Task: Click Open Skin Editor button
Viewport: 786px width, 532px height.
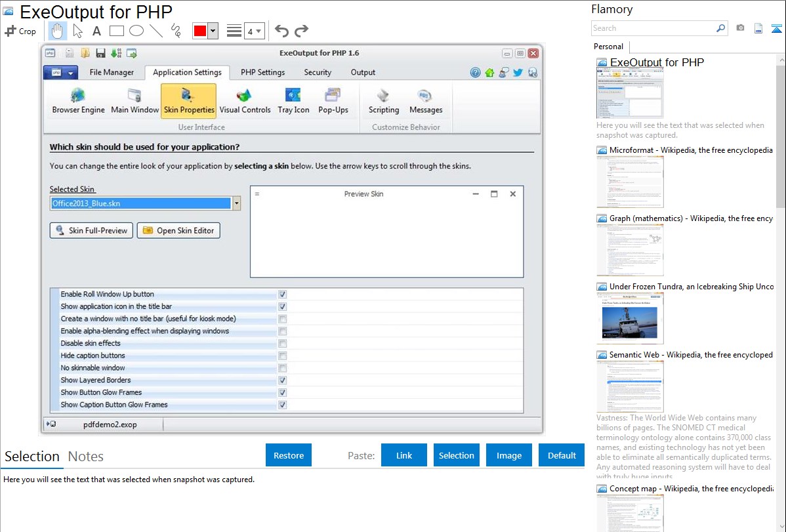Action: tap(178, 231)
